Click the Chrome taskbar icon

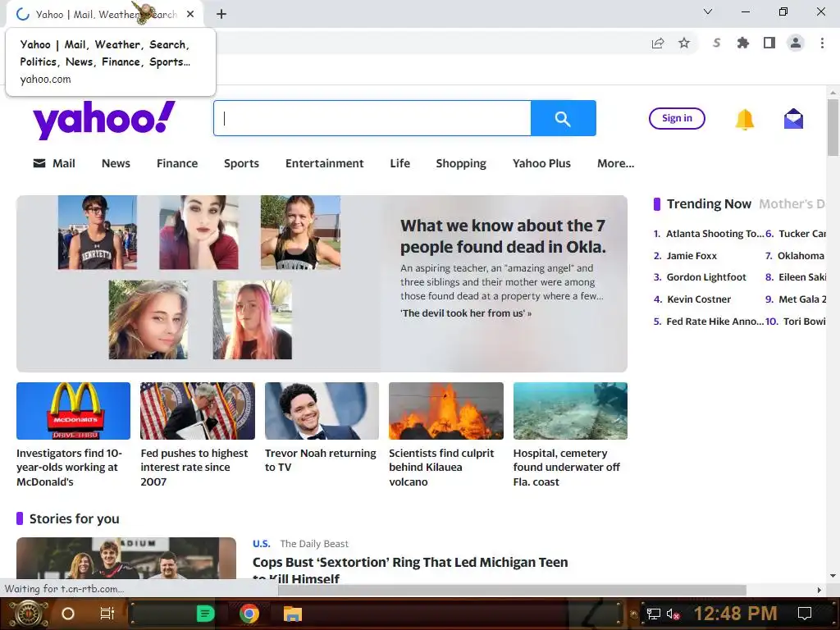pos(249,614)
